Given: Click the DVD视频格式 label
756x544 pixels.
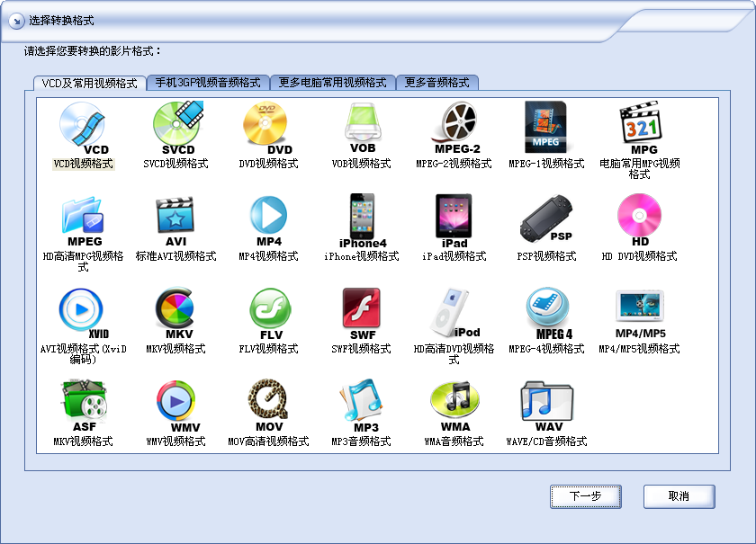Looking at the screenshot, I should [x=268, y=164].
